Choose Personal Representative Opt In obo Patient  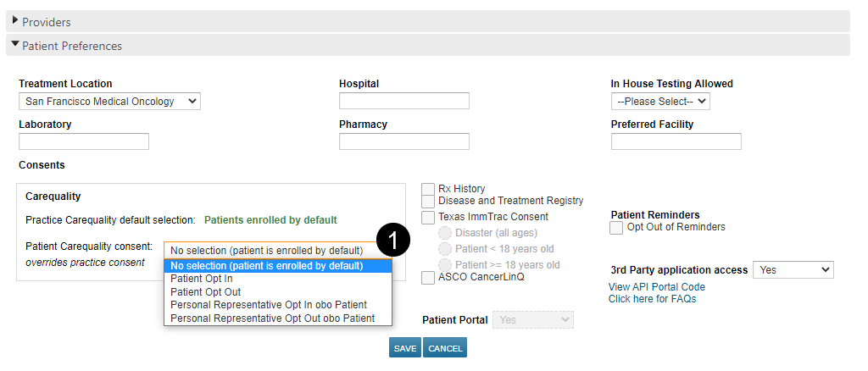pyautogui.click(x=269, y=305)
